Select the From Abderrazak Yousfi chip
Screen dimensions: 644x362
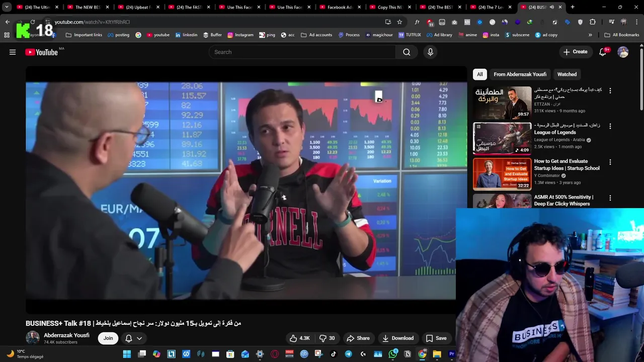pos(520,74)
